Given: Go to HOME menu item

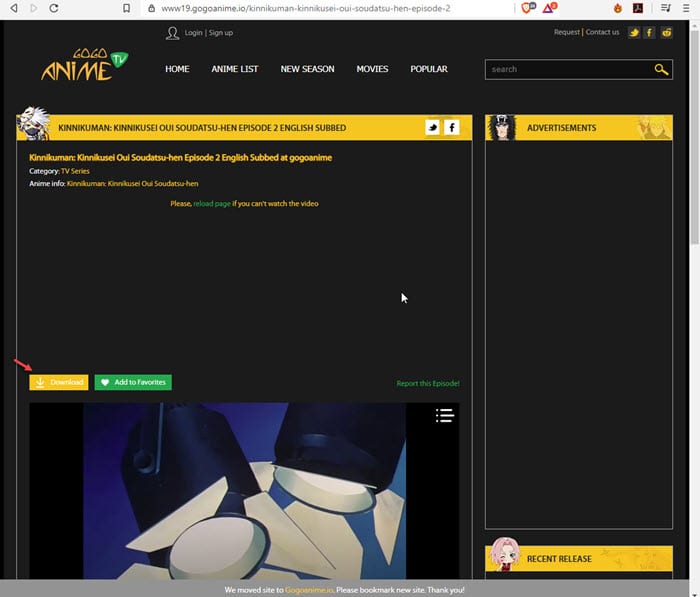Looking at the screenshot, I should [177, 69].
